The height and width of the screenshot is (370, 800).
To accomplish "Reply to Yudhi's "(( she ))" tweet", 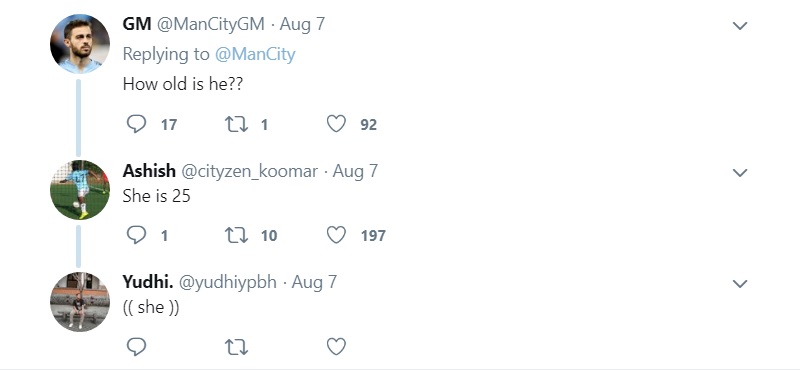I will tap(136, 347).
